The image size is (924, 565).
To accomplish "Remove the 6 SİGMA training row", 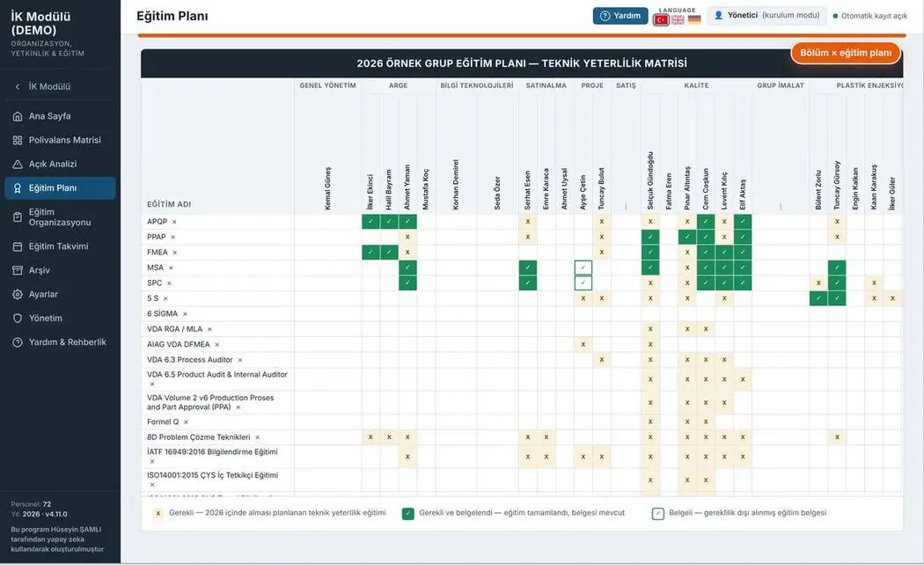I will click(185, 314).
